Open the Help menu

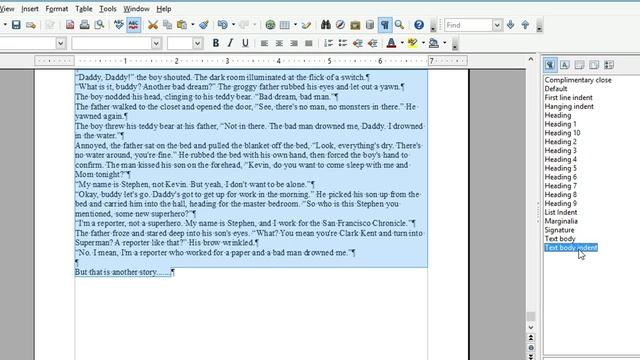(164, 9)
